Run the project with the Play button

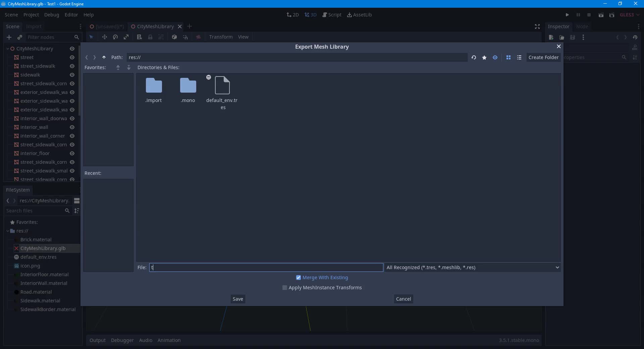tap(567, 15)
